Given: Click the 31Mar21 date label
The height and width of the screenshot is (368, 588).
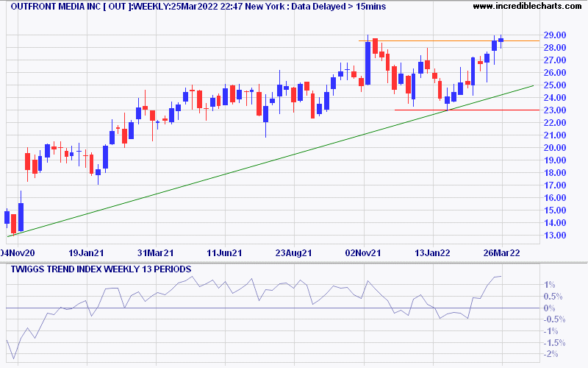Looking at the screenshot, I should pyautogui.click(x=156, y=253).
